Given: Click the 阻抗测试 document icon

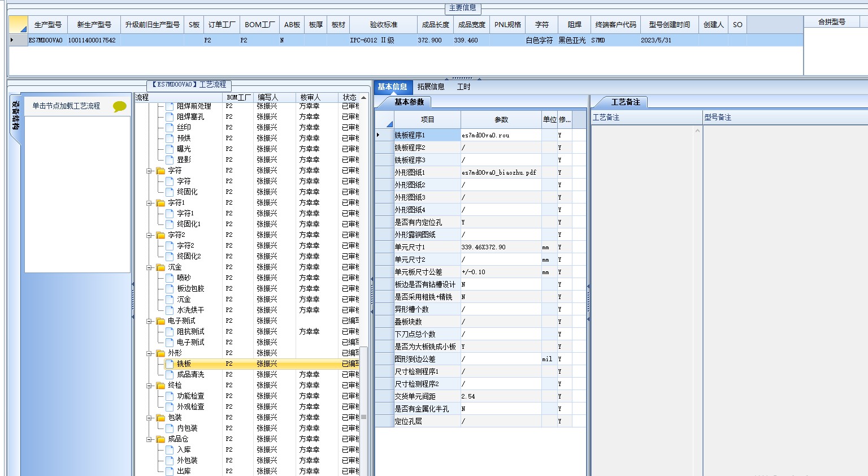Looking at the screenshot, I should (170, 332).
